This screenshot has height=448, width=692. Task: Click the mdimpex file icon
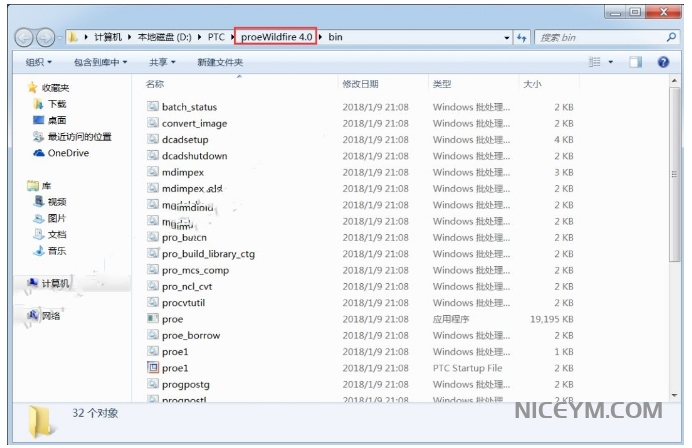click(153, 172)
